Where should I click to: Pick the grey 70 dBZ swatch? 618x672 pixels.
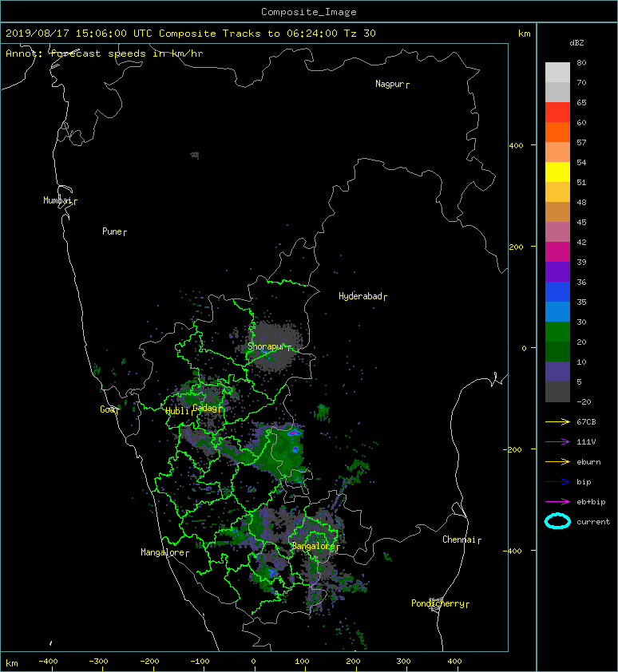(557, 92)
